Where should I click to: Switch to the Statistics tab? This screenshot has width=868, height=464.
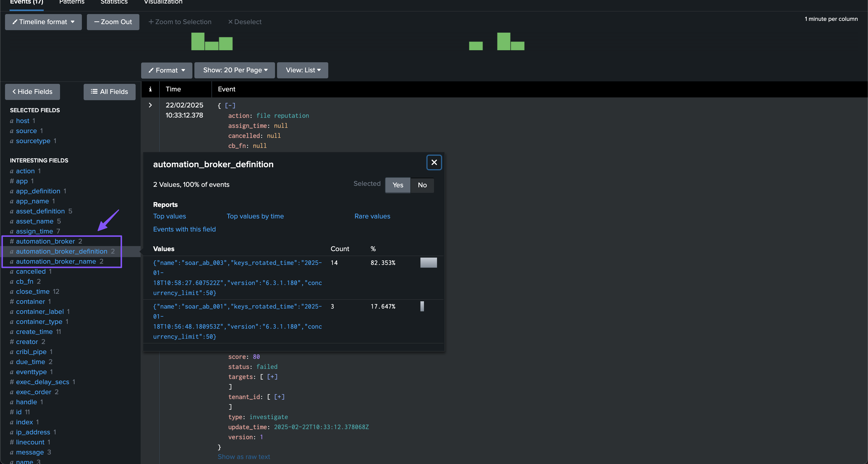coord(114,2)
